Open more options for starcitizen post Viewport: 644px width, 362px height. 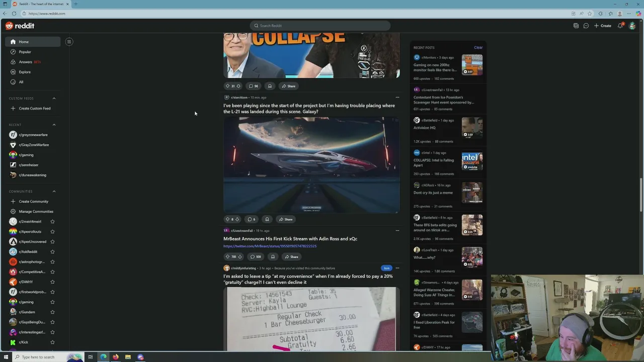[x=397, y=98]
